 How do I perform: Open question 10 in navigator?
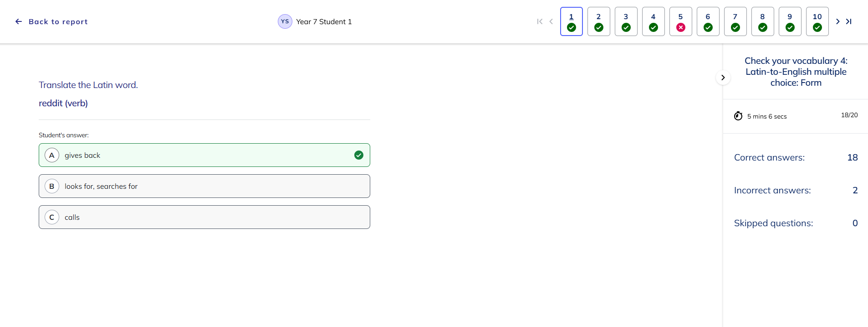click(x=817, y=21)
